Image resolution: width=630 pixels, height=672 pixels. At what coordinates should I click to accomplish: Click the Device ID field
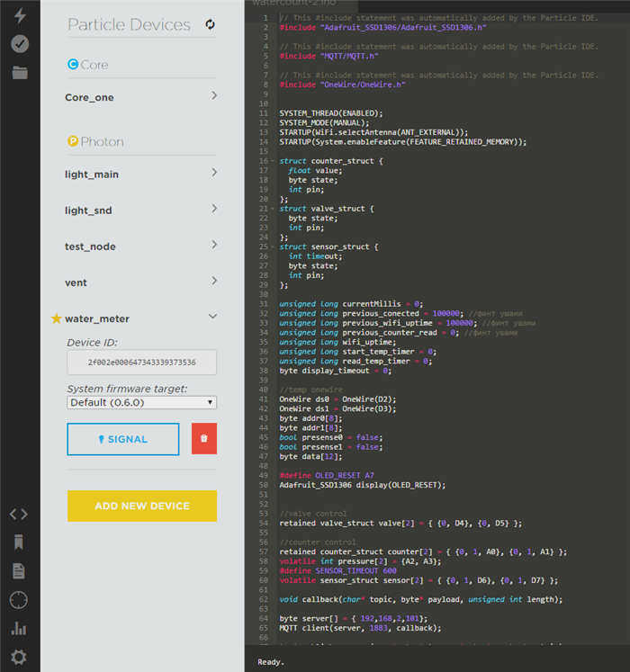pos(142,363)
